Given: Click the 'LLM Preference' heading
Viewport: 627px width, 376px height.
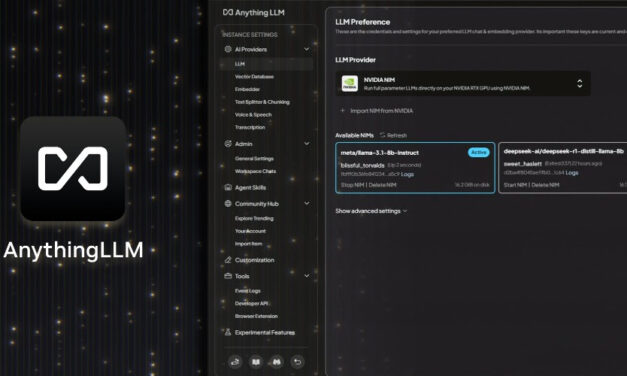Looking at the screenshot, I should coord(363,22).
